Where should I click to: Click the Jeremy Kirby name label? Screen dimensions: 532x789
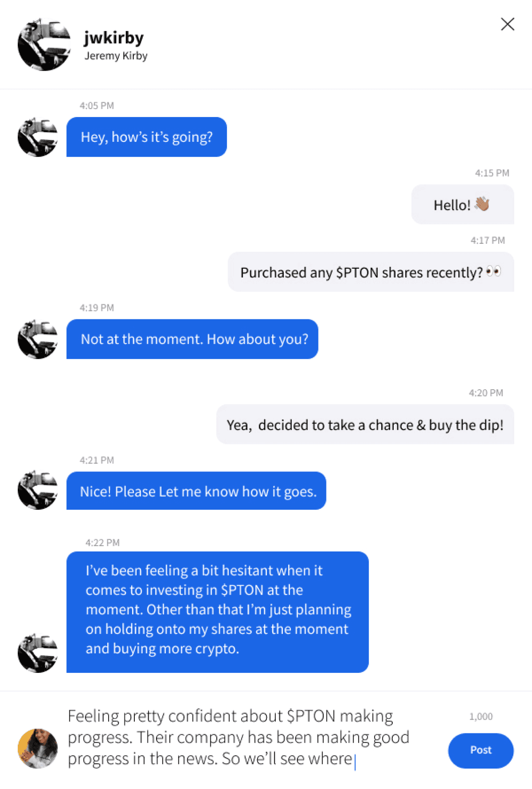pyautogui.click(x=116, y=56)
